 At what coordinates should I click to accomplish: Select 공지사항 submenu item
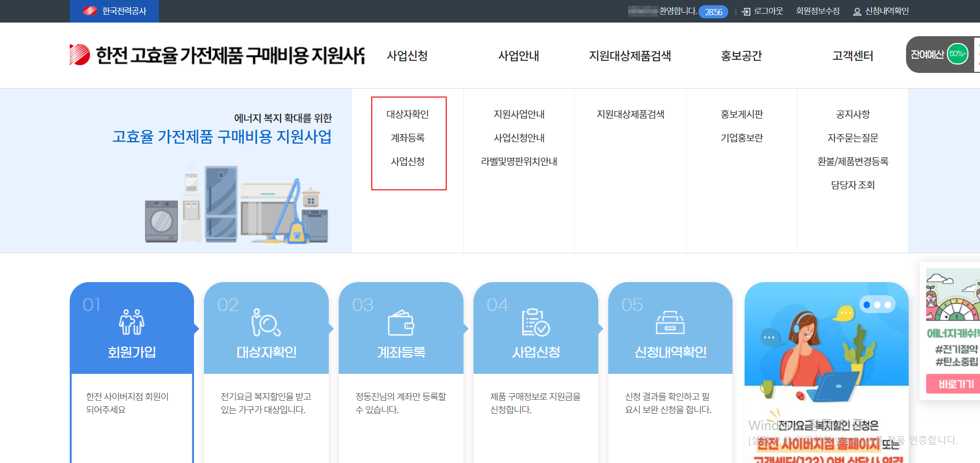(x=853, y=114)
